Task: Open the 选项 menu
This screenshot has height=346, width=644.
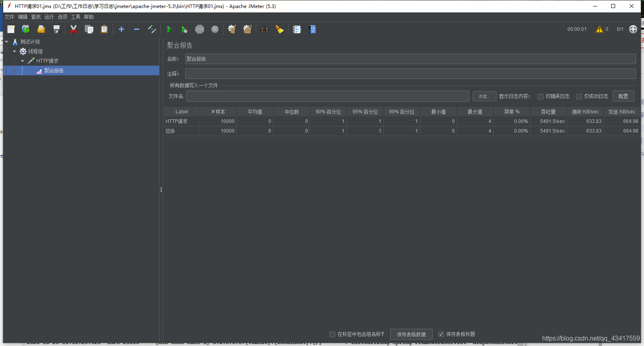Action: point(62,17)
